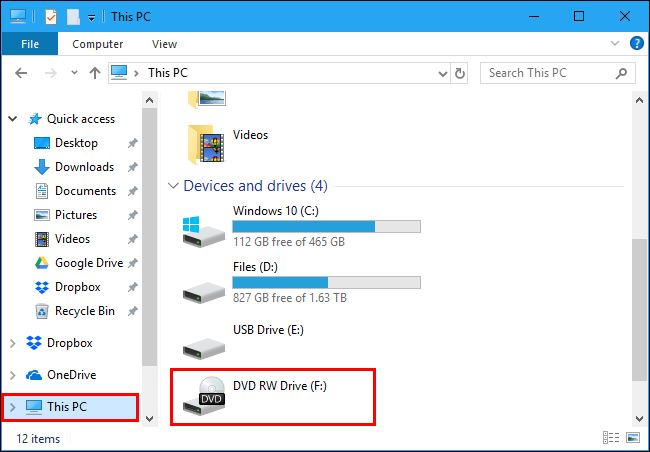Viewport: 650px width, 452px height.
Task: Select the partially visible Pictures folder icon
Action: [x=206, y=100]
